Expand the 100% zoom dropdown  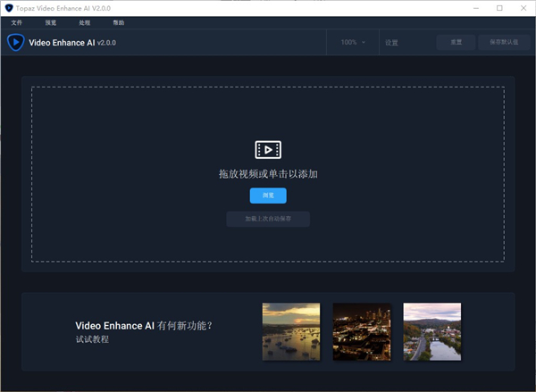[x=353, y=42]
